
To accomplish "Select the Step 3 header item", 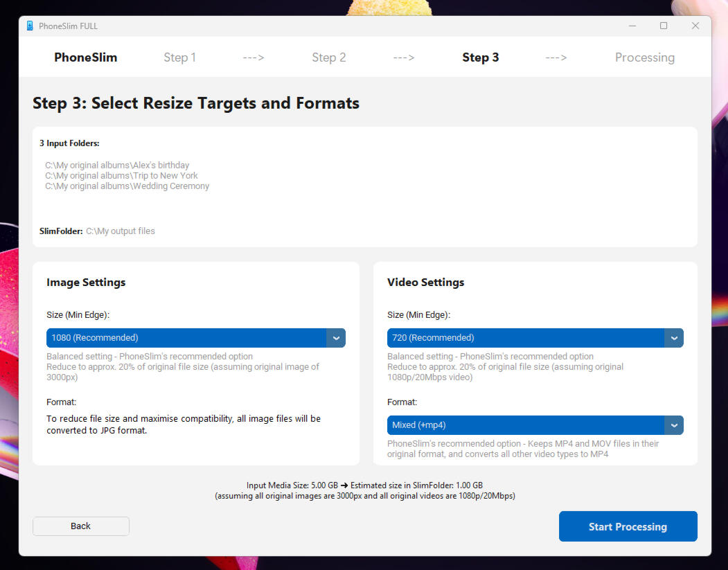I will [481, 57].
